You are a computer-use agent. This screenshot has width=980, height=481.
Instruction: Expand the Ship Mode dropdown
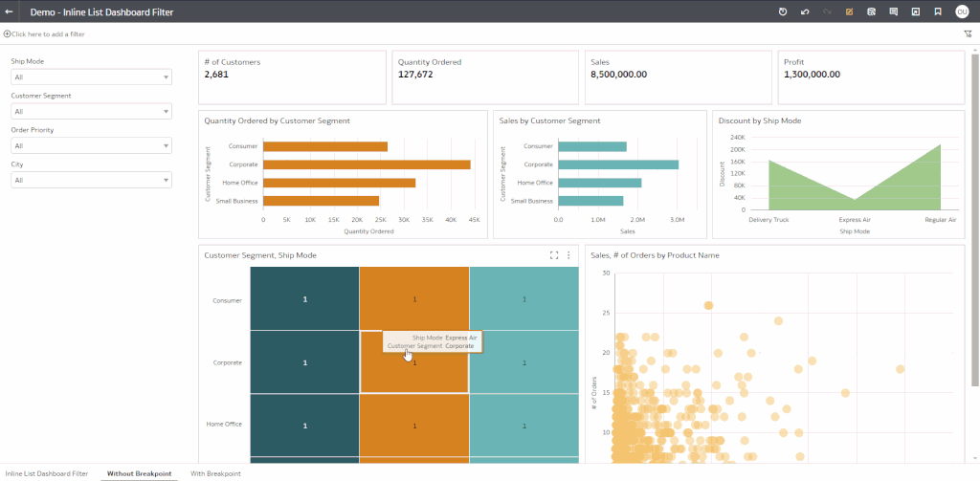tap(91, 77)
